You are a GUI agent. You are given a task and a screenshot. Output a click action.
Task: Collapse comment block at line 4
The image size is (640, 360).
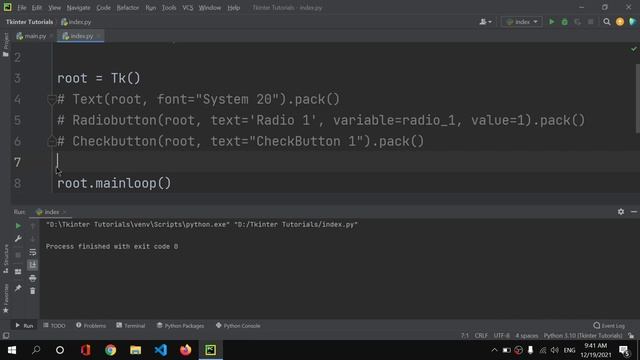click(51, 99)
